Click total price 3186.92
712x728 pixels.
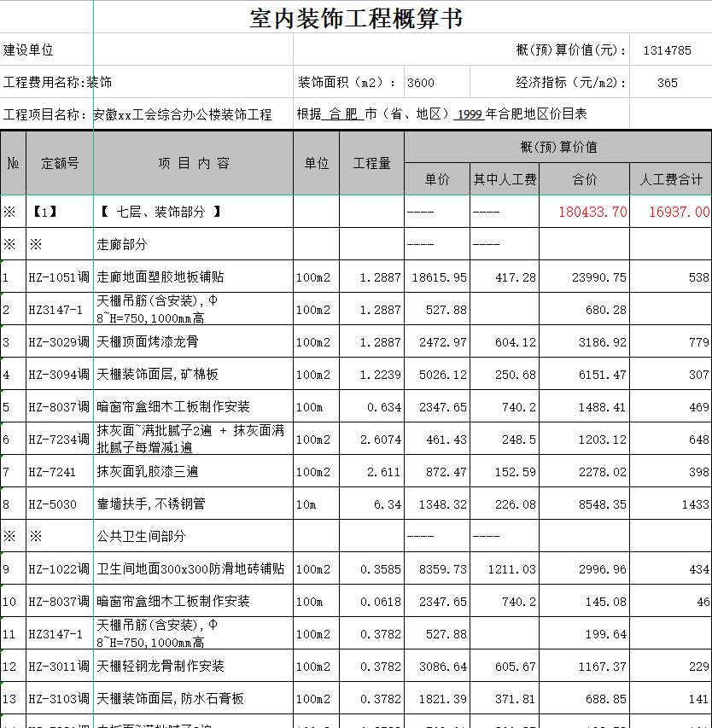(x=603, y=342)
